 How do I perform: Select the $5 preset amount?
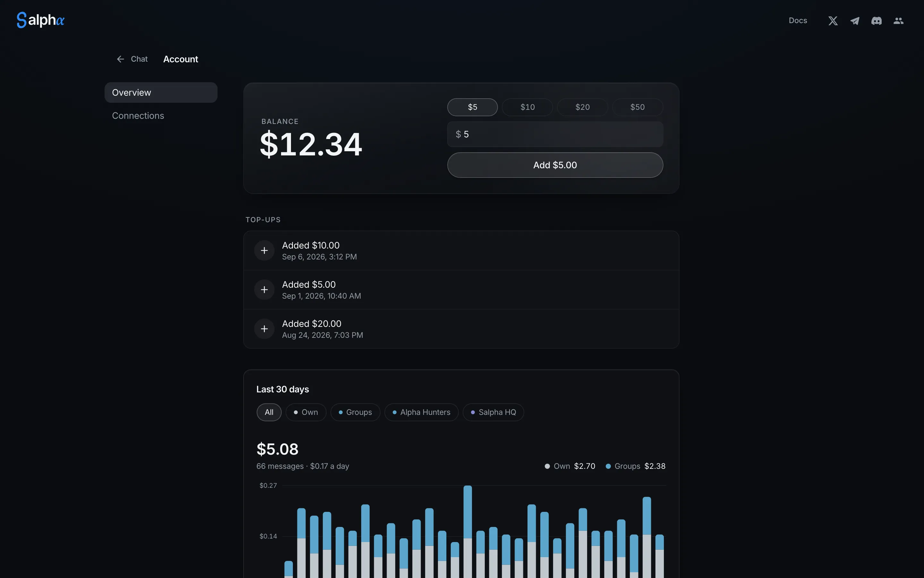[472, 107]
